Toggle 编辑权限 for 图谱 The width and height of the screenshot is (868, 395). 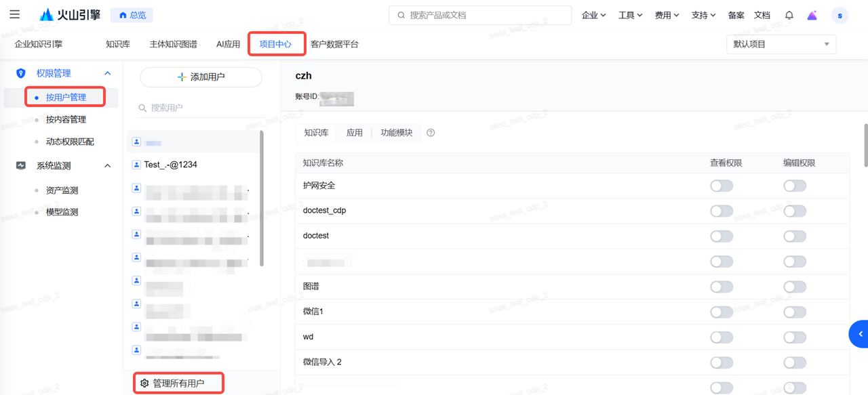coord(795,287)
